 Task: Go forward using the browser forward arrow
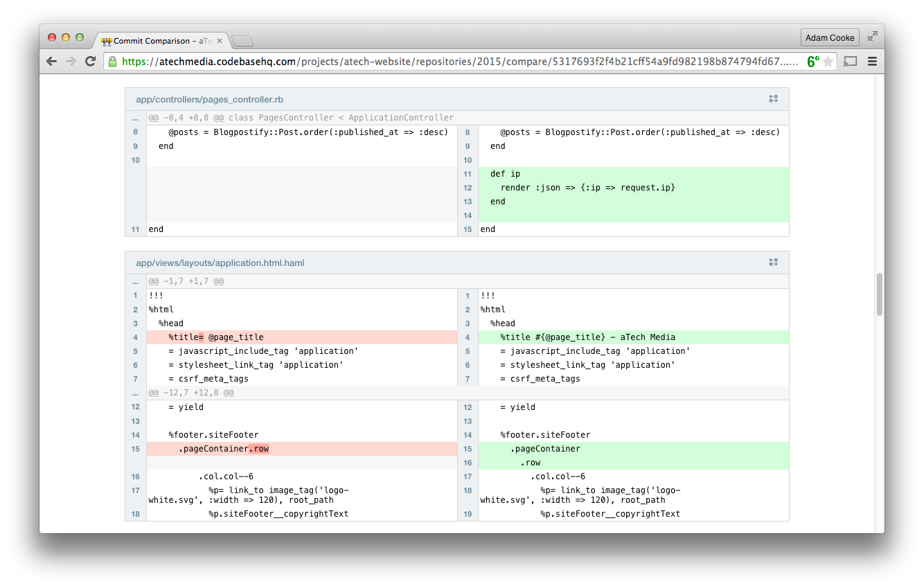(x=71, y=62)
